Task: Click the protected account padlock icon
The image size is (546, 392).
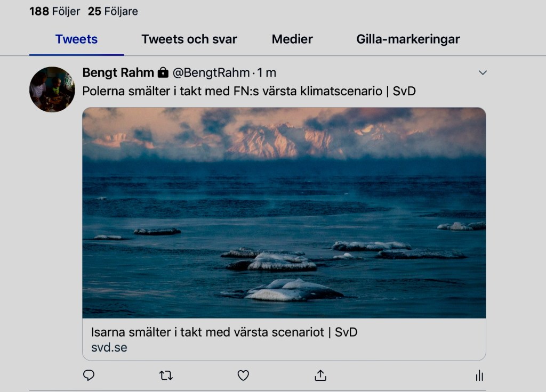Action: point(163,73)
